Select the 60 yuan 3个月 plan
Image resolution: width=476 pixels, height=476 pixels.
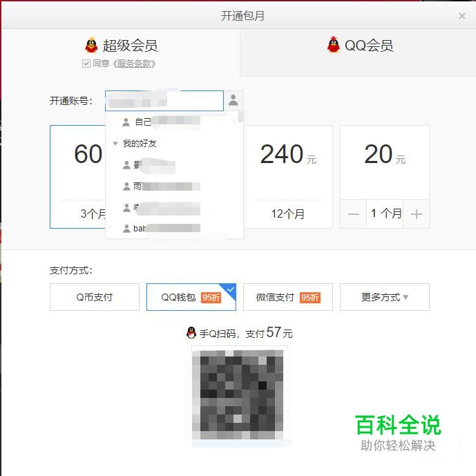coord(77,177)
